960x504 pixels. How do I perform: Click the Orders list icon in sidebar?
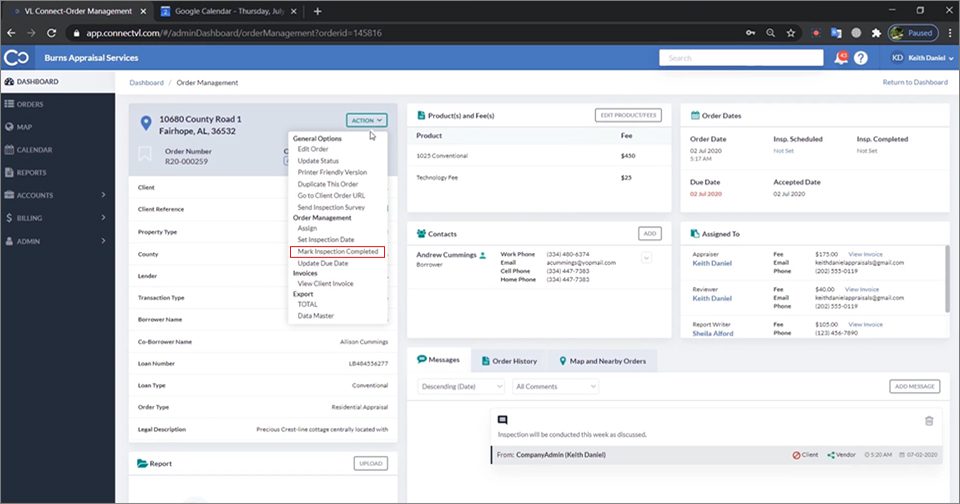pyautogui.click(x=9, y=104)
